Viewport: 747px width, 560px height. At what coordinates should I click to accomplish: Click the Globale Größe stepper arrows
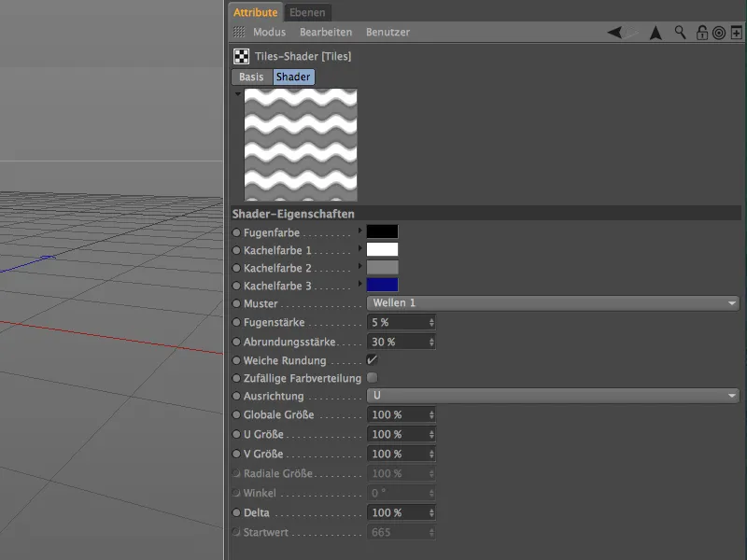(x=431, y=414)
